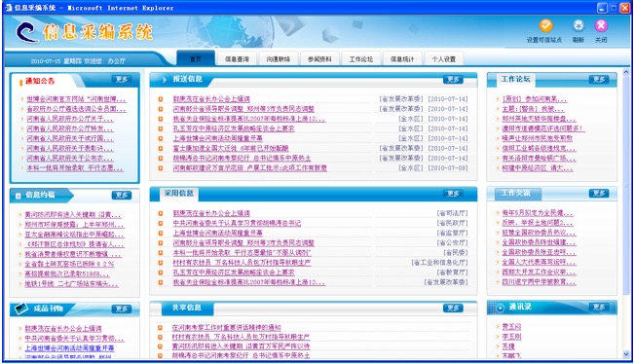Click 更多 button in 通知公告 panel
This screenshot has width=634, height=364.
coord(122,80)
